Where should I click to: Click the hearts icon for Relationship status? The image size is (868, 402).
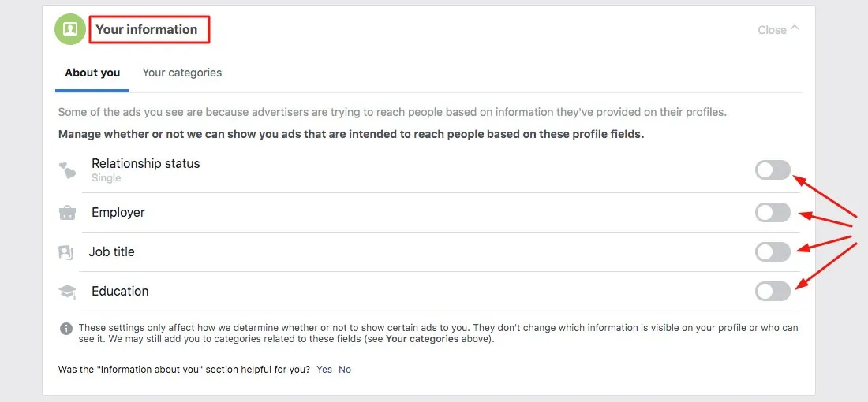pyautogui.click(x=68, y=170)
